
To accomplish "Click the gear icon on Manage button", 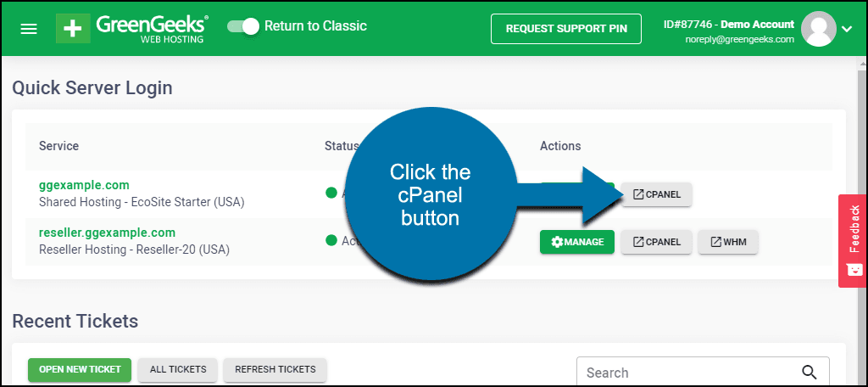I will 557,242.
